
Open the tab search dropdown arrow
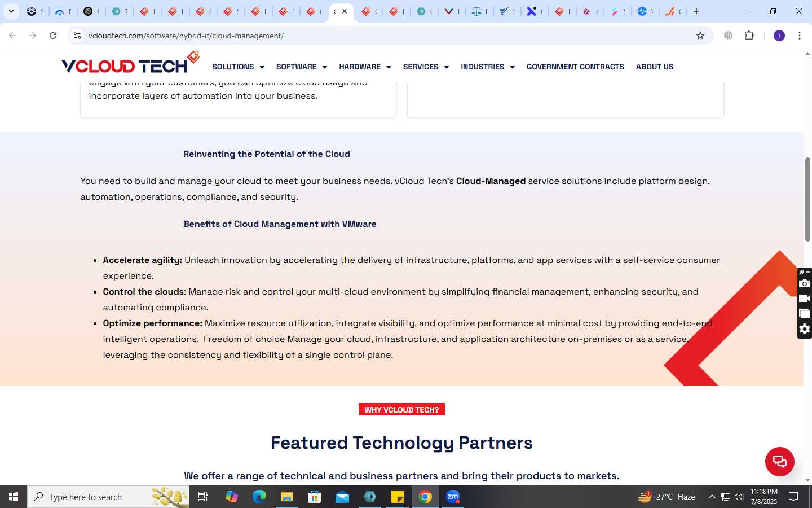11,11
